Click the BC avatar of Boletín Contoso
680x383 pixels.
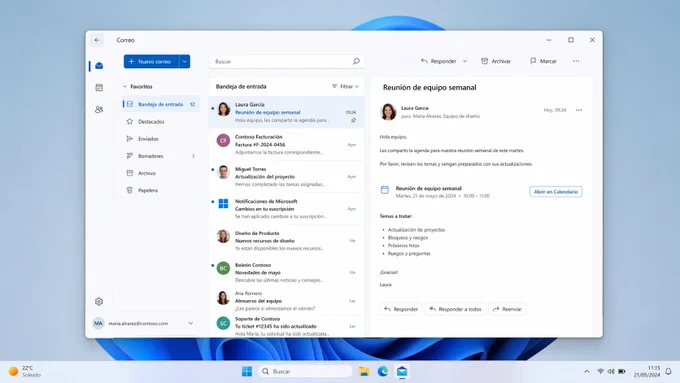(x=223, y=268)
